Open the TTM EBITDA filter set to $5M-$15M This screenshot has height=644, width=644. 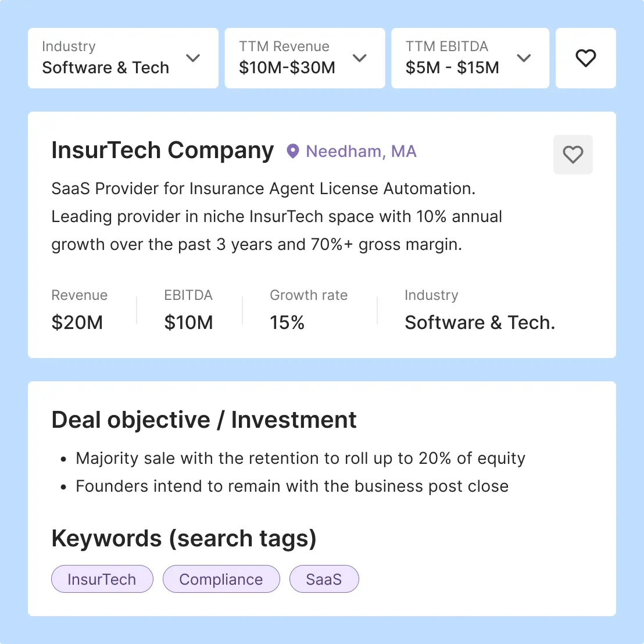click(x=470, y=58)
